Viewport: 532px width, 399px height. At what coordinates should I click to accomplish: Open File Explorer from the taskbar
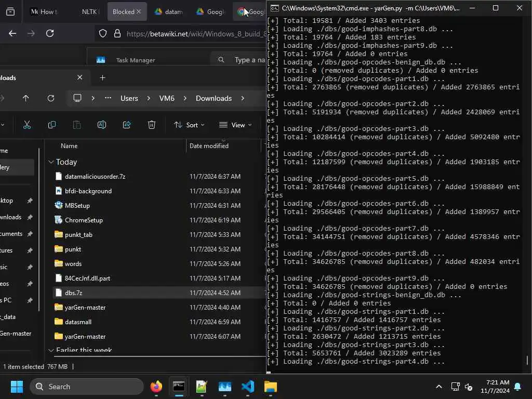271,387
